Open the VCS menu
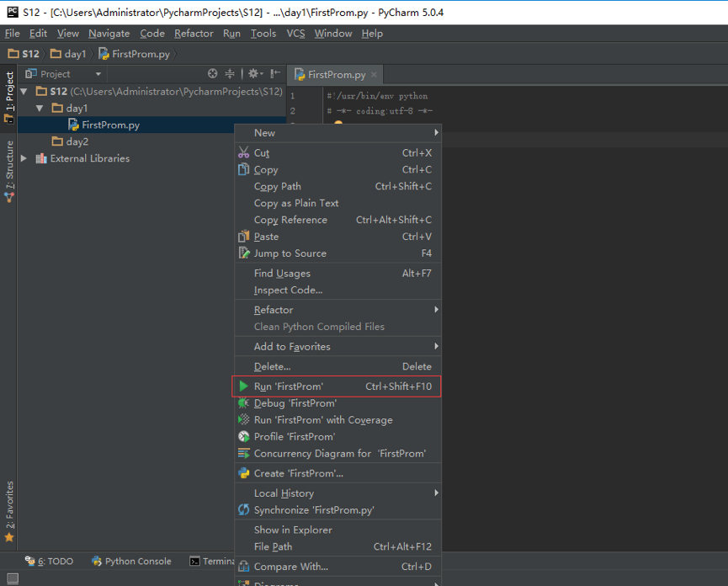This screenshot has height=586, width=728. tap(295, 34)
